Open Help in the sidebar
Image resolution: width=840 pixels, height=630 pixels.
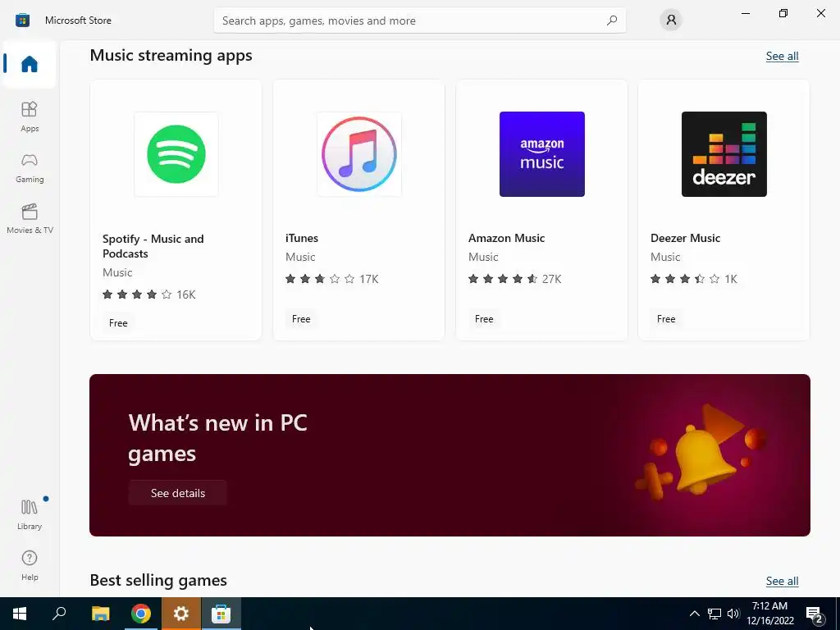click(30, 565)
